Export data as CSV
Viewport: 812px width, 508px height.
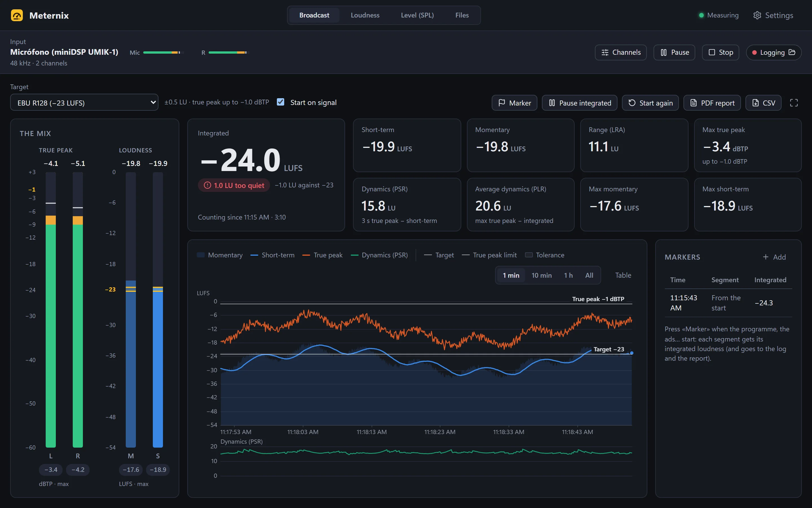pyautogui.click(x=763, y=103)
